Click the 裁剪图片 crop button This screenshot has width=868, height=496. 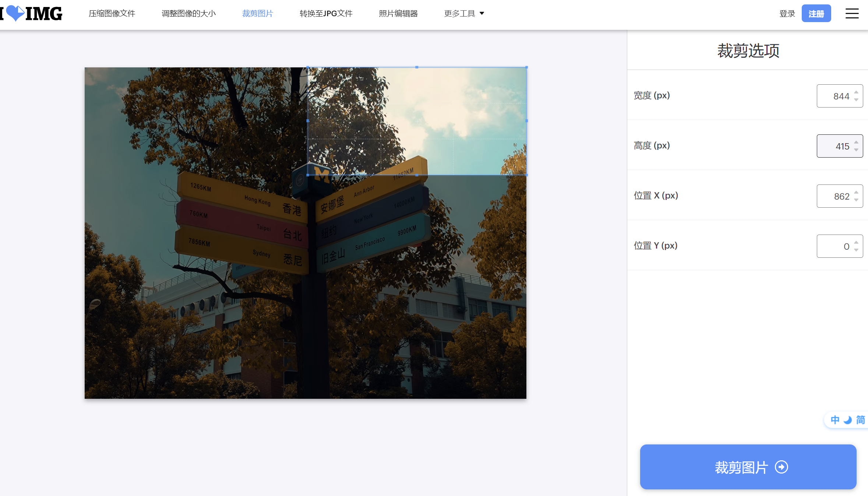[x=748, y=467]
